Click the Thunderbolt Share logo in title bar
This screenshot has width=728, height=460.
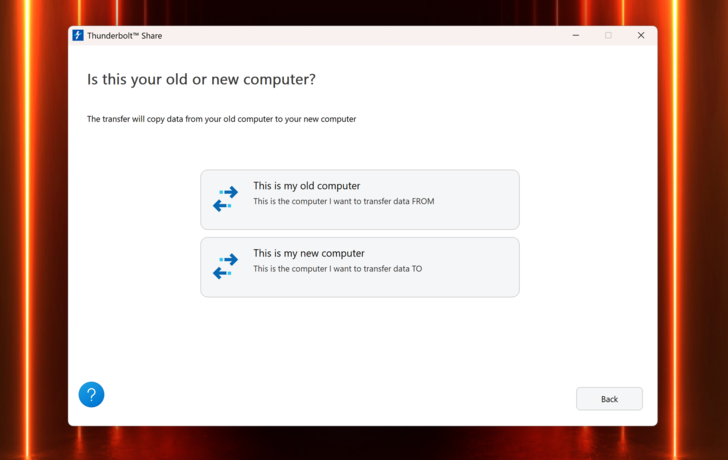coord(78,35)
